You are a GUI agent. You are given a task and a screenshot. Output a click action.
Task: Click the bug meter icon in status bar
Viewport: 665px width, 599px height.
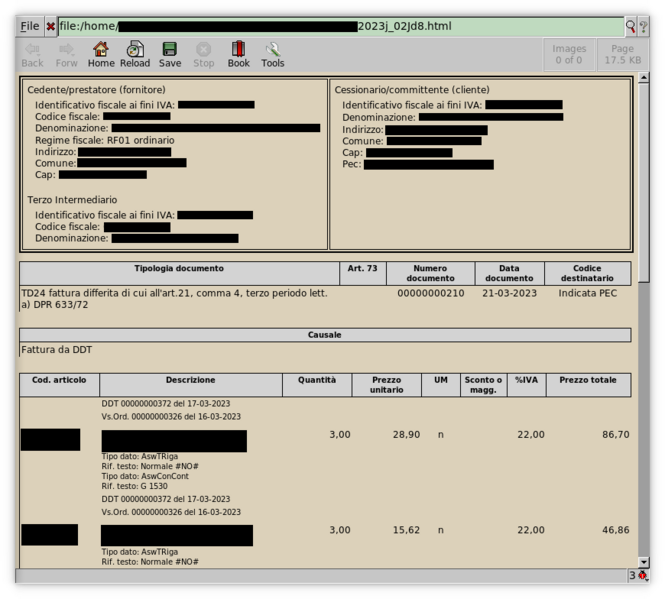[643, 575]
